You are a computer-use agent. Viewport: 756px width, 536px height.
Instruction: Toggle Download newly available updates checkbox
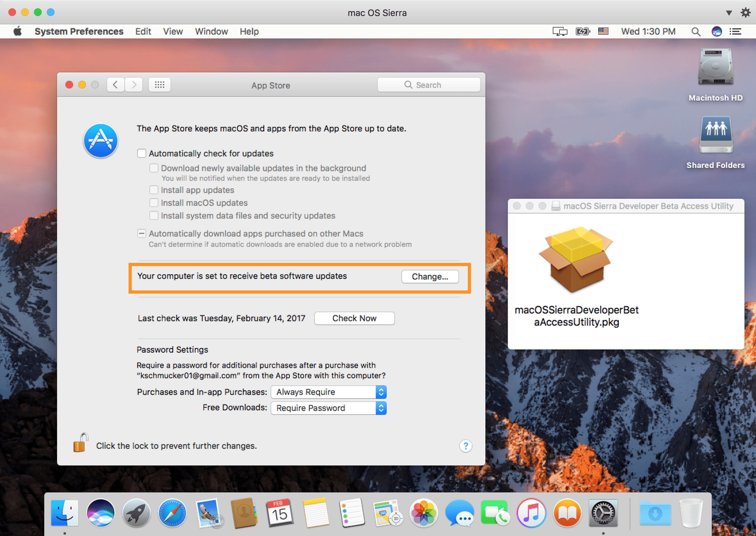click(154, 168)
